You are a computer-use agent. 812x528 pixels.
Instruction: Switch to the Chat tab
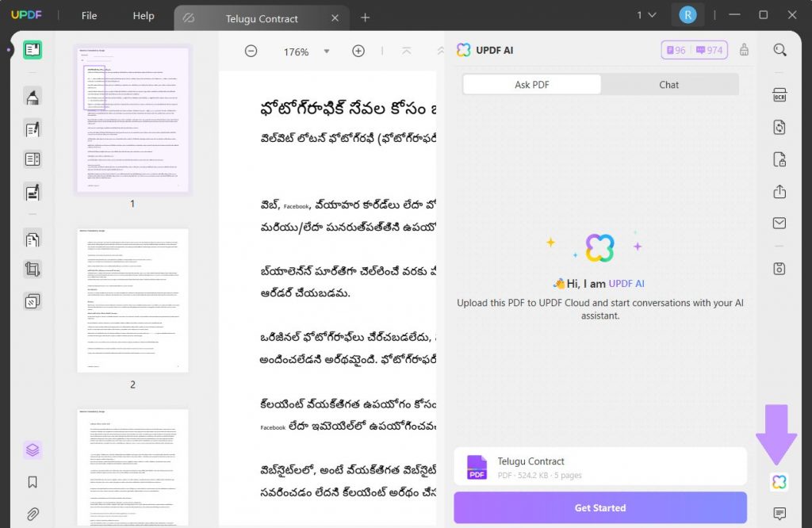[668, 84]
